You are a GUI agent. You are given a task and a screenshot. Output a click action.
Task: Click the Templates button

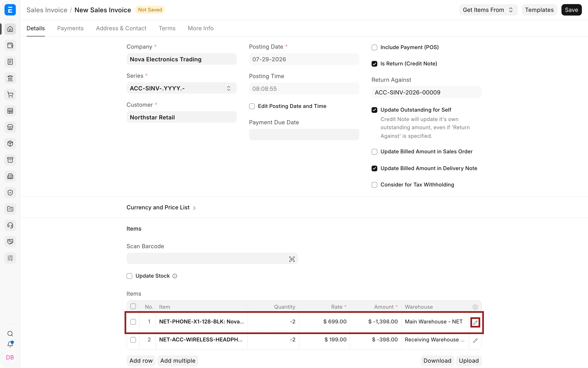[x=539, y=10]
